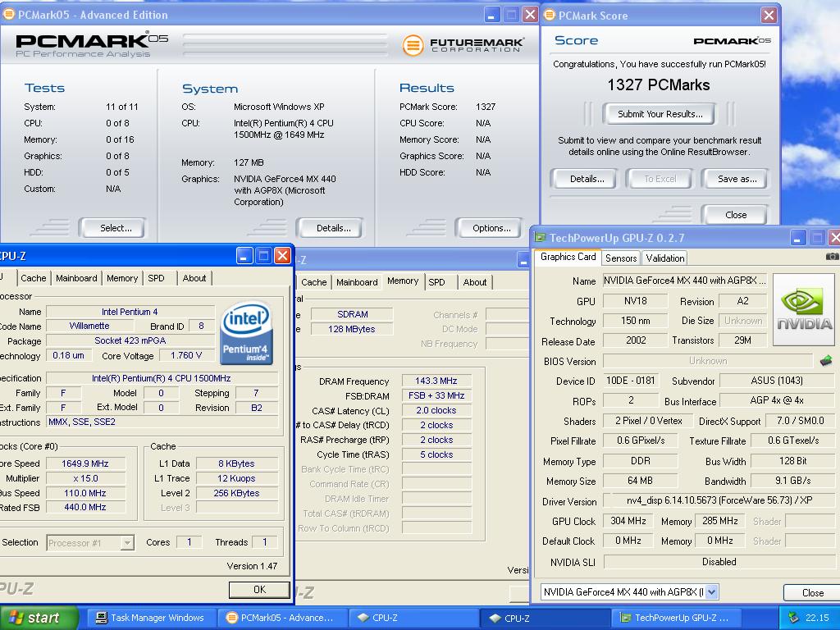Viewport: 840px width, 630px height.
Task: Click the Save as button
Action: (737, 179)
